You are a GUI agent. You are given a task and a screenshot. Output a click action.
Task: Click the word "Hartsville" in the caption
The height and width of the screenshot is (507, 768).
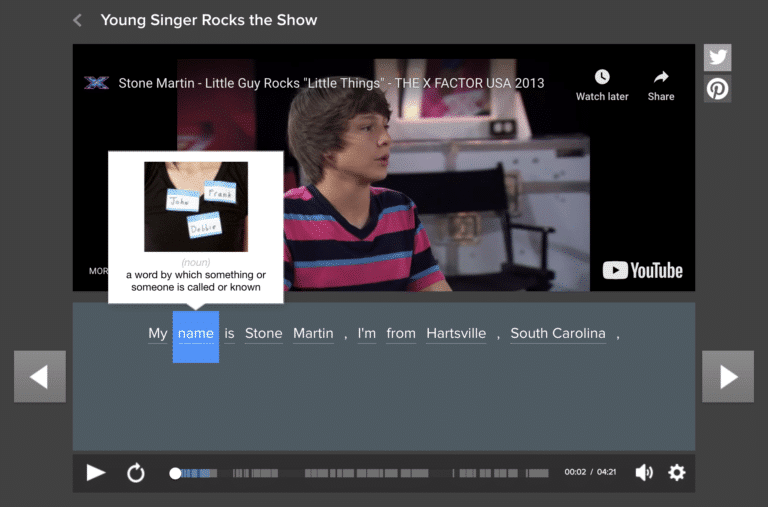click(456, 334)
